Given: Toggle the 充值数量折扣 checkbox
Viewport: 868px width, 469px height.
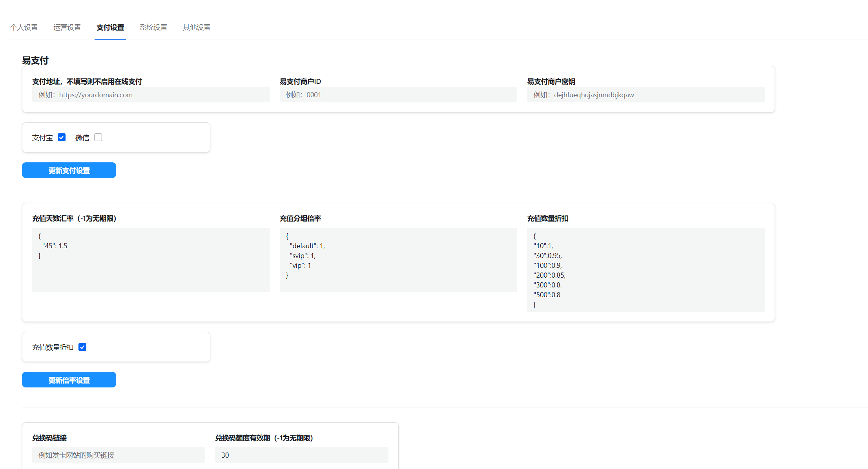Looking at the screenshot, I should point(82,347).
